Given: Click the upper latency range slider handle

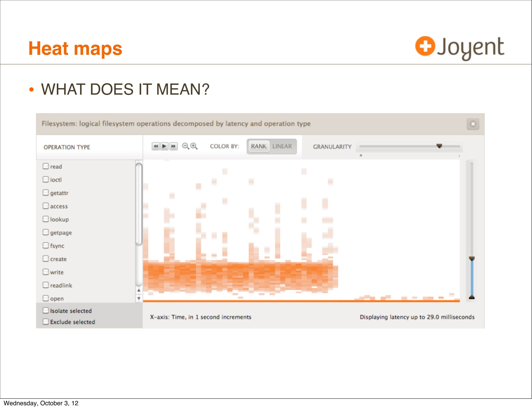Looking at the screenshot, I should [471, 259].
